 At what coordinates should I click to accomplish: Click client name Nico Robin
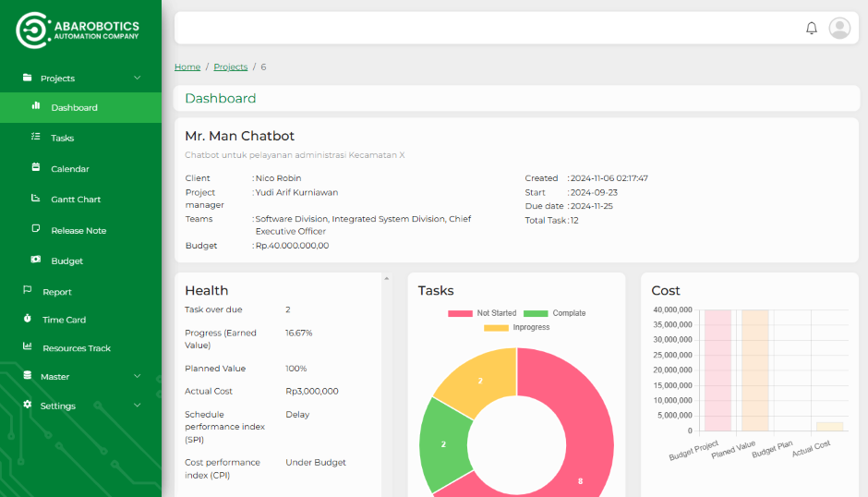pos(279,178)
